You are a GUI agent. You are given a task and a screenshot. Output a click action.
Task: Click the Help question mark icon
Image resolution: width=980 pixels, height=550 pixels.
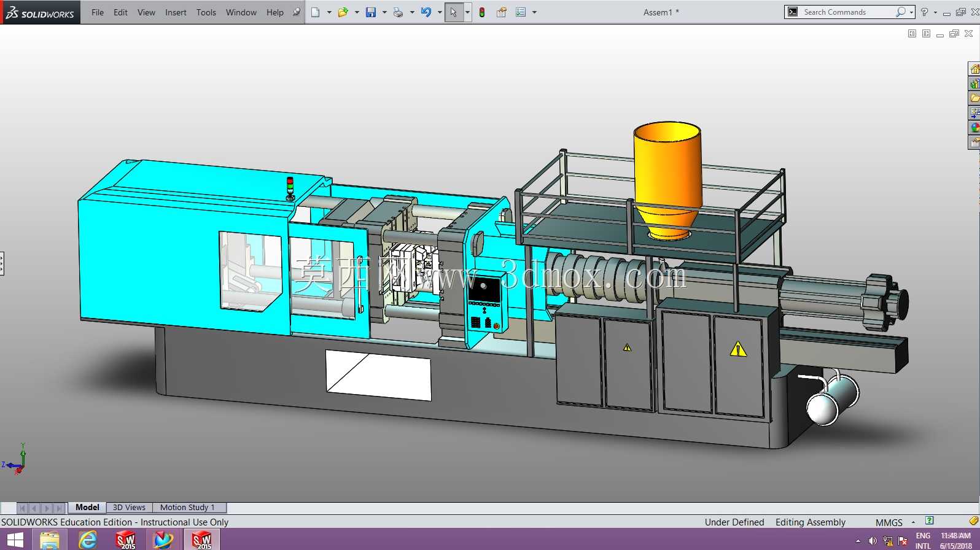pyautogui.click(x=925, y=12)
